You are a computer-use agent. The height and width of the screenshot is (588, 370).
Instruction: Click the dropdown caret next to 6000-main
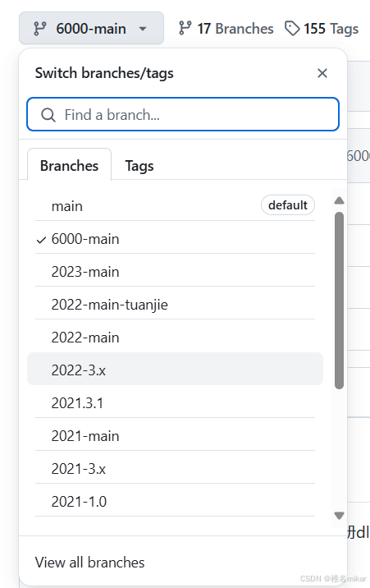143,29
